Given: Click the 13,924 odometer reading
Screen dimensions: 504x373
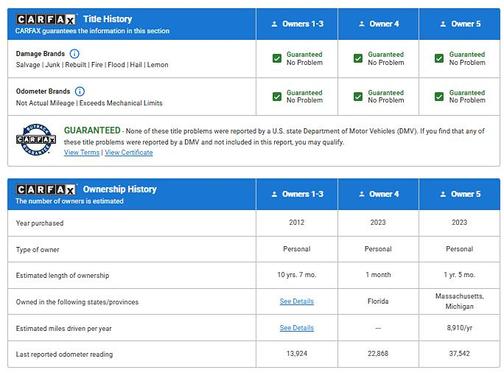Looking at the screenshot, I should click(x=297, y=353).
